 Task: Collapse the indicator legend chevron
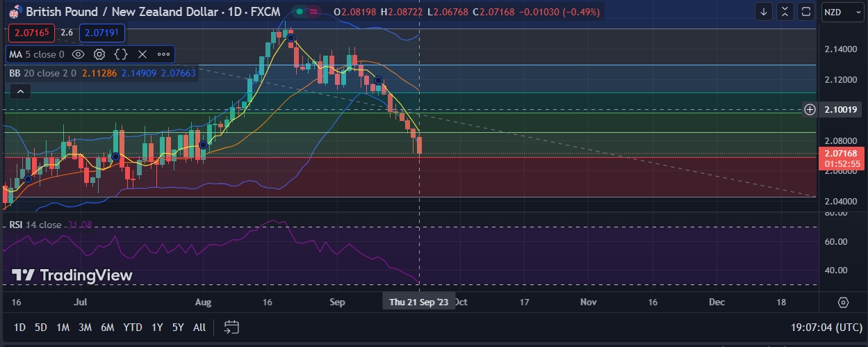pos(20,91)
